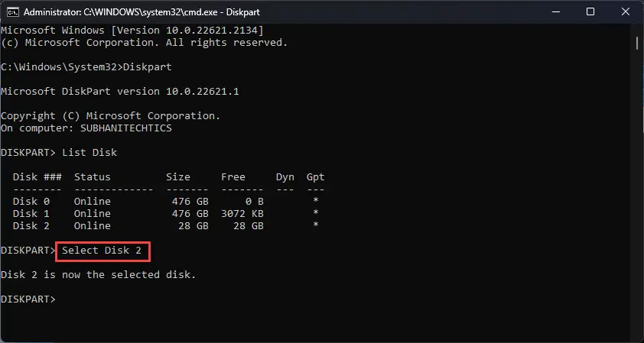Image resolution: width=644 pixels, height=343 pixels.
Task: Click the highlighted 'Select Disk 2' command
Action: pos(103,251)
